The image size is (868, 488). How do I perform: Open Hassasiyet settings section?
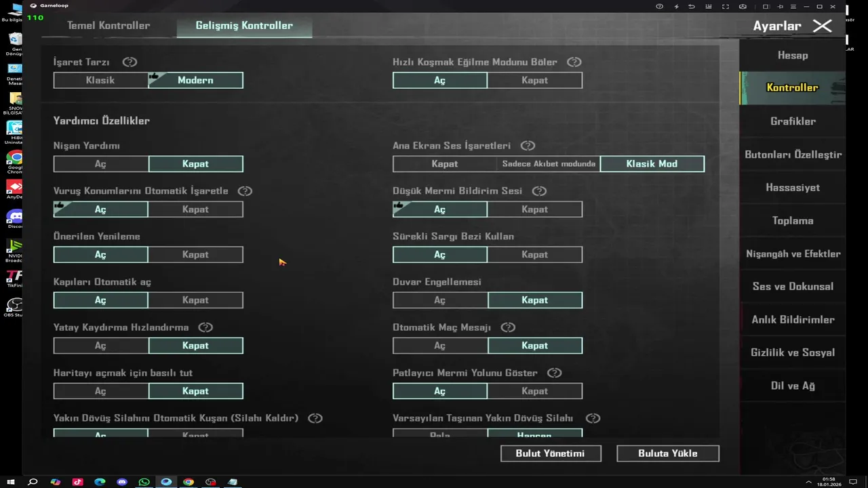tap(792, 188)
